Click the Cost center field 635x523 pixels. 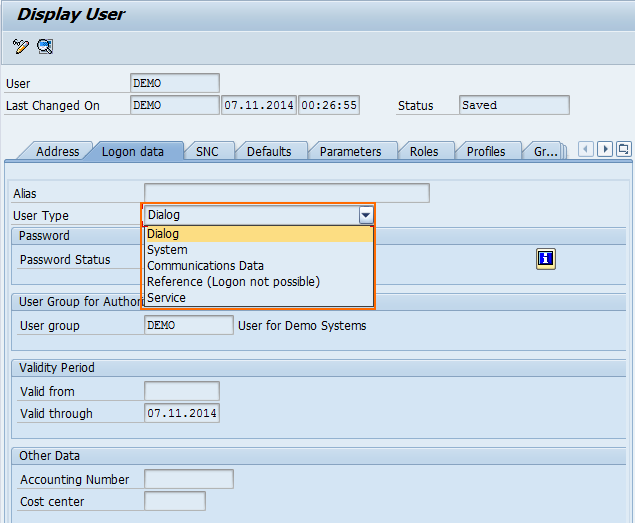(x=175, y=501)
